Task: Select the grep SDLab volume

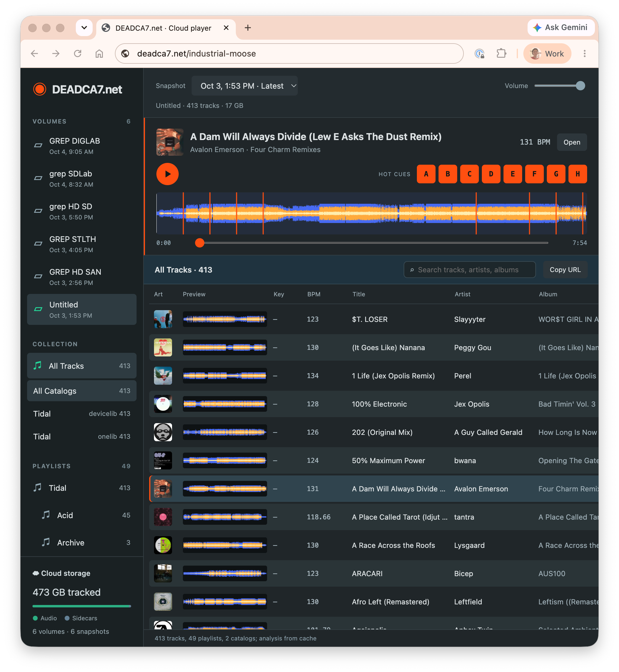Action: pyautogui.click(x=82, y=179)
